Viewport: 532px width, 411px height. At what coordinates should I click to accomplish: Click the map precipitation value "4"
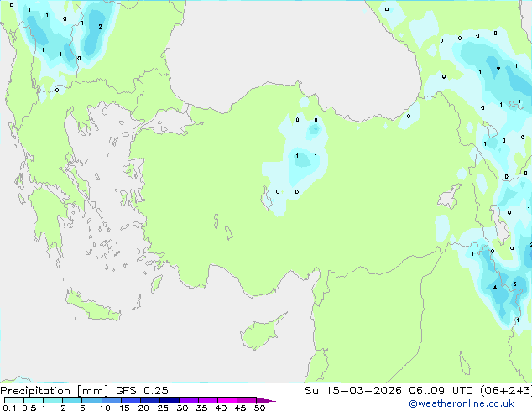point(495,288)
